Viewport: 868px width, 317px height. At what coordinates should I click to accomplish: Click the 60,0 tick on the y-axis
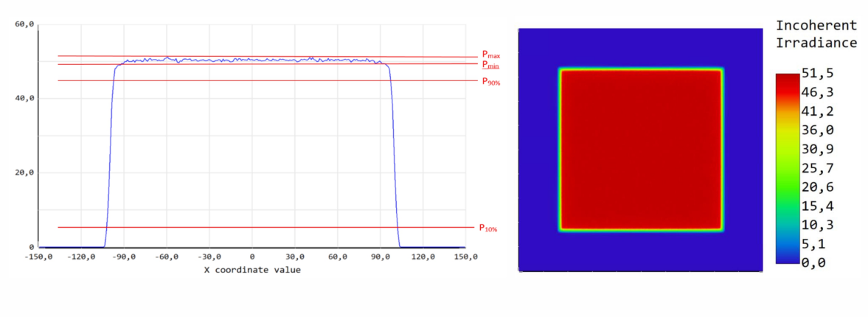tap(25, 24)
